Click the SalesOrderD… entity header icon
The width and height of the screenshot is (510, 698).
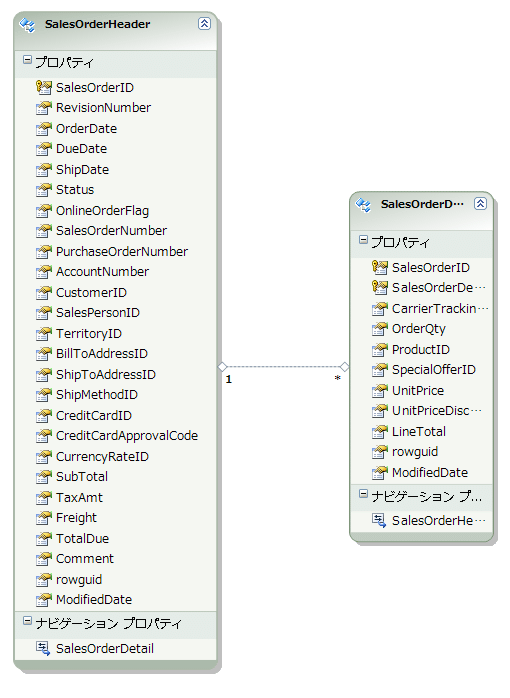[364, 205]
